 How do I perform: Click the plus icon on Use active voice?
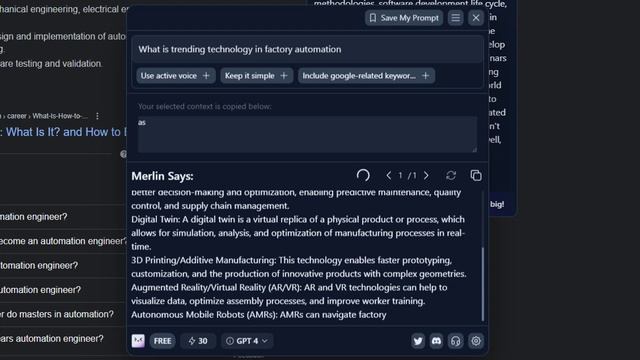[x=206, y=76]
